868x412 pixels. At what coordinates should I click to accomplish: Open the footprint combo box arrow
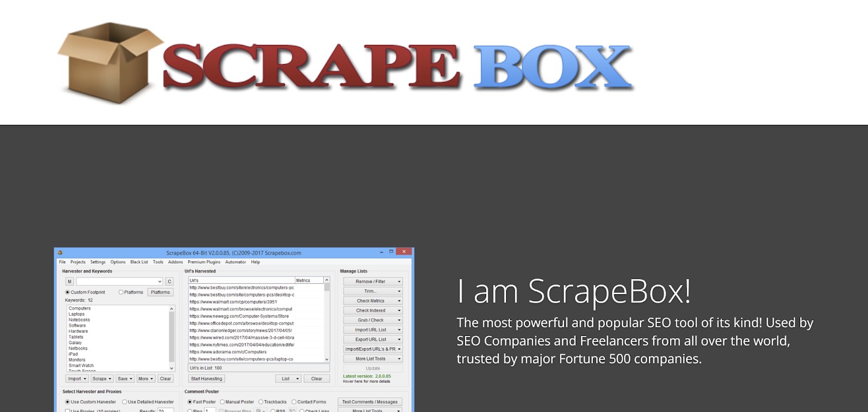coord(159,281)
